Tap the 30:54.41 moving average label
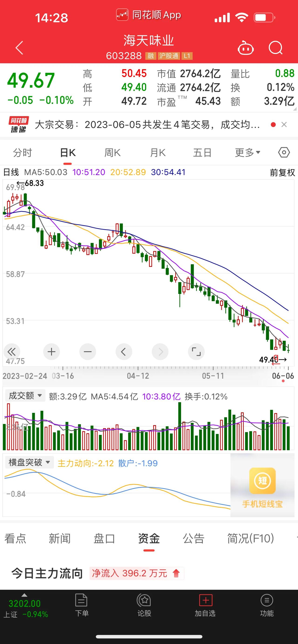Image resolution: width=298 pixels, height=644 pixels. 168,172
